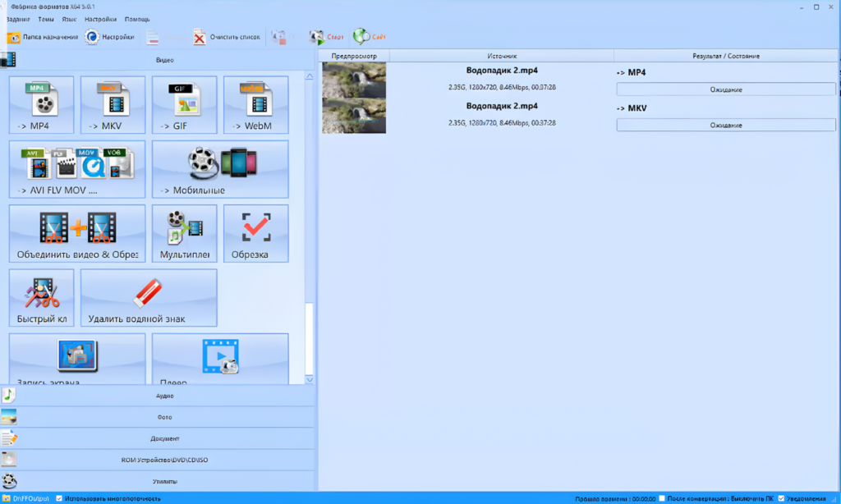Image resolution: width=841 pixels, height=504 pixels.
Task: Open the Помощь menu
Action: point(137,20)
